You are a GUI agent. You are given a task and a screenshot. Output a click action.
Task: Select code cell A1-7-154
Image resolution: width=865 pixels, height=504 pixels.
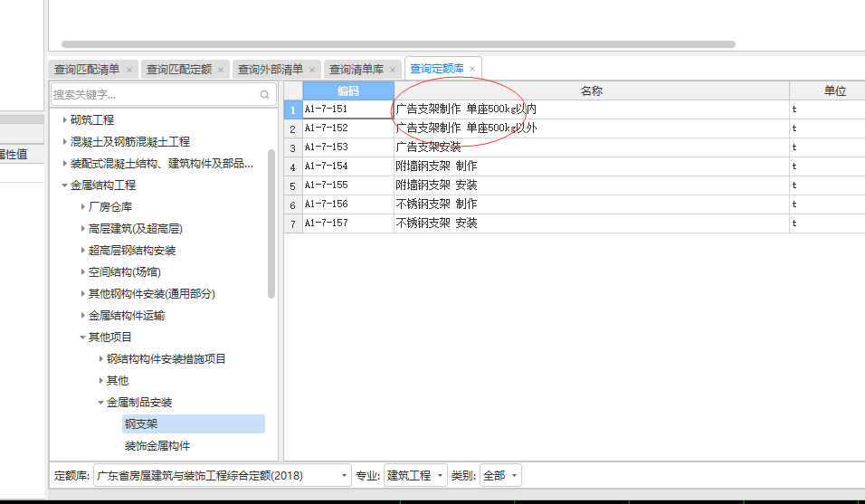(x=348, y=166)
